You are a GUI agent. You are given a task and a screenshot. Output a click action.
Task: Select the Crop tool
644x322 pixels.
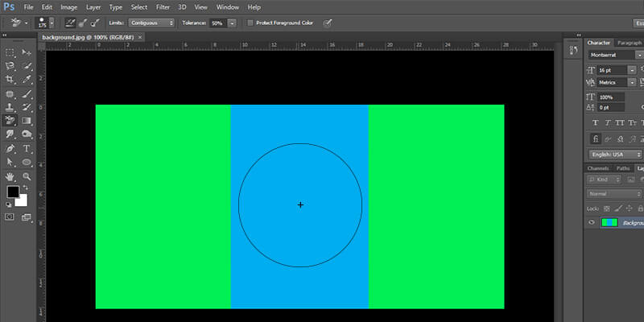coord(10,79)
